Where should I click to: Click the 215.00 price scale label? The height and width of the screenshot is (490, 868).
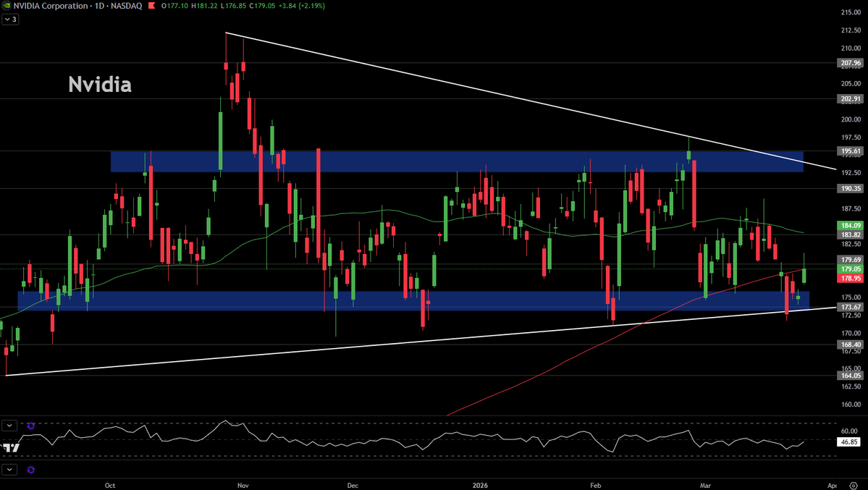pyautogui.click(x=851, y=12)
